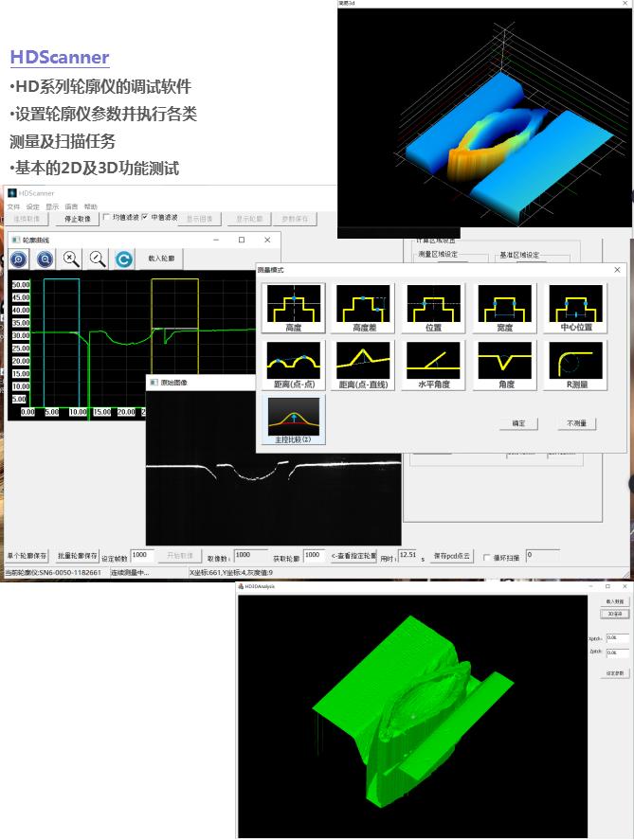This screenshot has height=840, width=634.
Task: Open the 文件 menu
Action: click(x=13, y=206)
